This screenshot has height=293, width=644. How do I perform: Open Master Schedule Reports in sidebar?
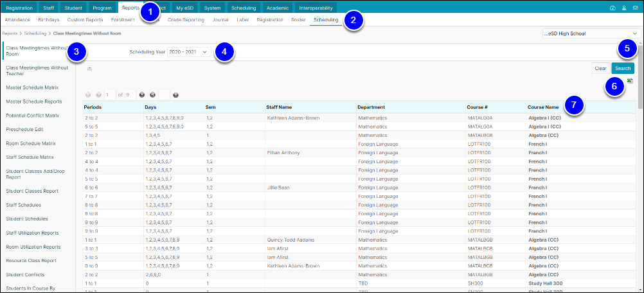click(34, 102)
